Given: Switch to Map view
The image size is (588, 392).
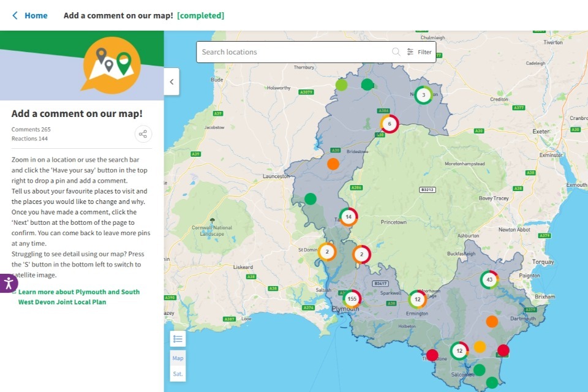Looking at the screenshot, I should tap(178, 358).
